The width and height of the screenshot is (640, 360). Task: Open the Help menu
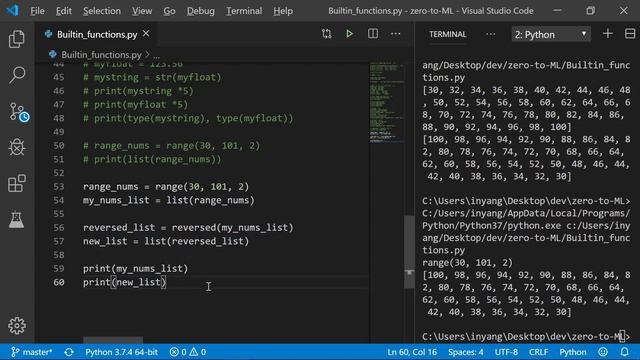pos(283,11)
